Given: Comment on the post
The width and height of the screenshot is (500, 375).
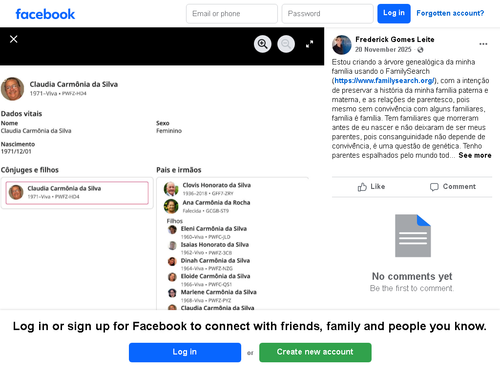Looking at the screenshot, I should coord(453,187).
